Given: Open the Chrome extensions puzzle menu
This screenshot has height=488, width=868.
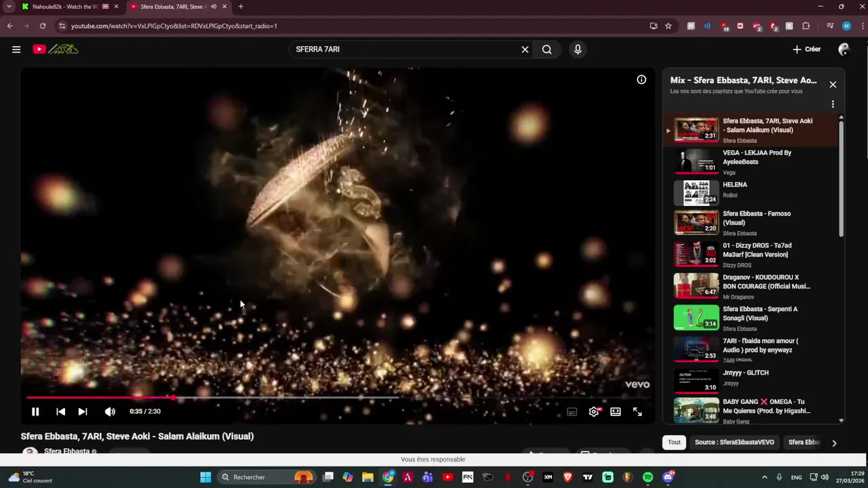Looking at the screenshot, I should (x=806, y=26).
